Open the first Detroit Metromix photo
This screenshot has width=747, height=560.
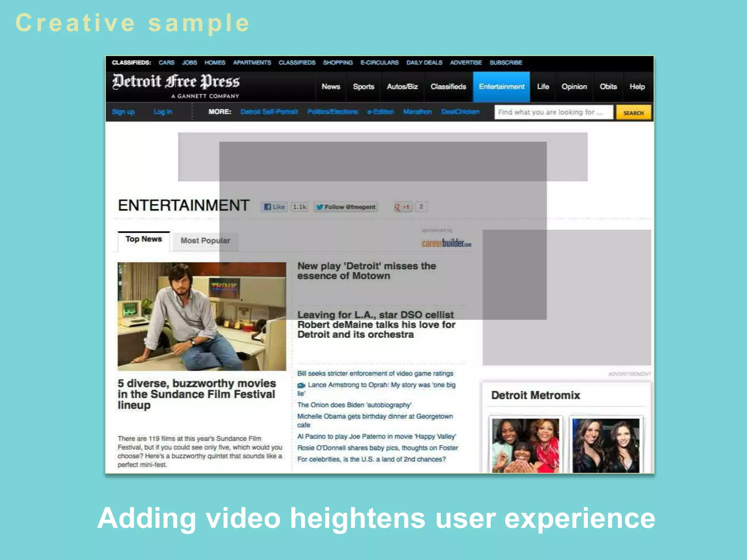(525, 446)
